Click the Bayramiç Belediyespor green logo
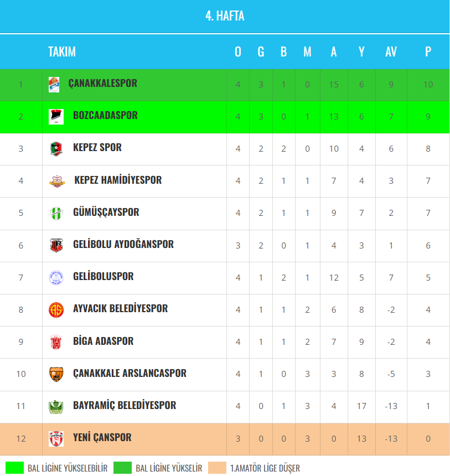 coord(56,406)
